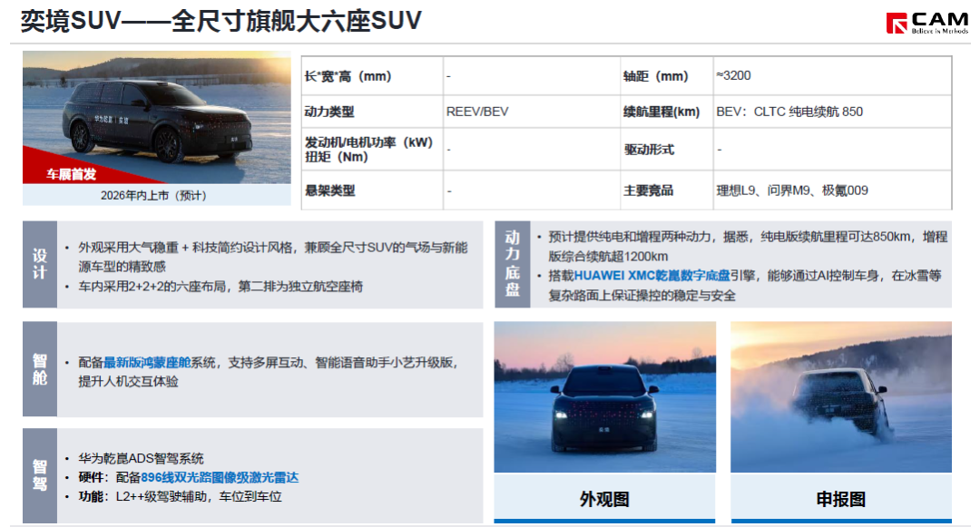980x527 pixels.
Task: Select the 硬件 label in the 智驾 section
Action: tap(91, 478)
